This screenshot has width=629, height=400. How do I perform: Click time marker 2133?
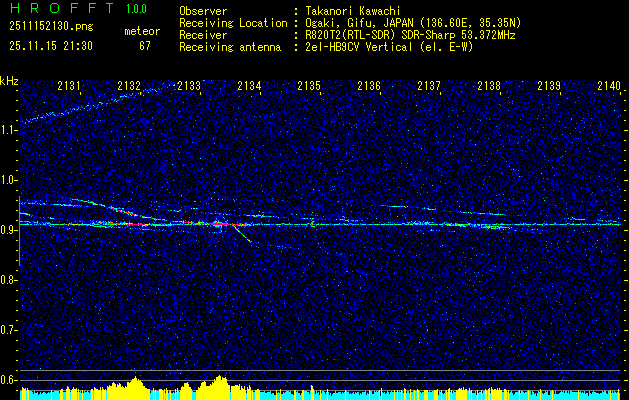(189, 85)
